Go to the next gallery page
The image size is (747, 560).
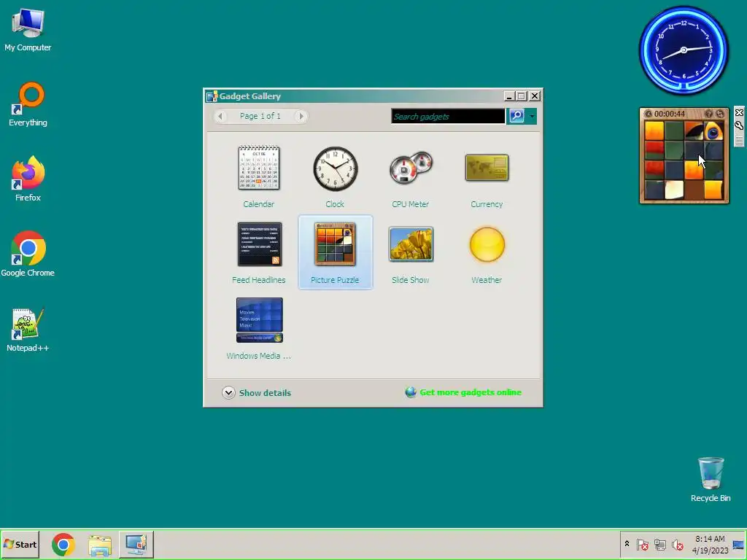click(301, 116)
